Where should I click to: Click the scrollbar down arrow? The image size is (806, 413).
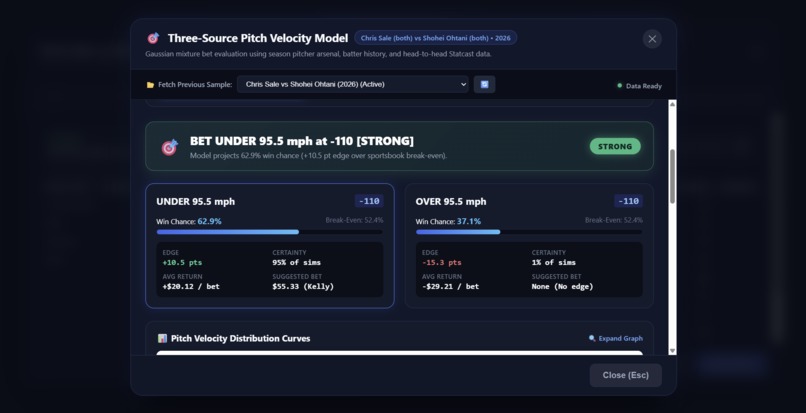pos(672,351)
